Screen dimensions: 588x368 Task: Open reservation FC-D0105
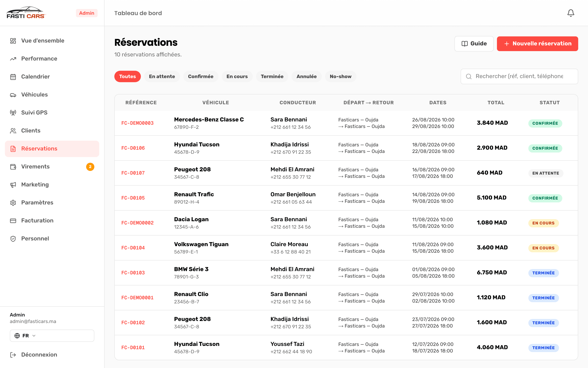[x=133, y=198]
